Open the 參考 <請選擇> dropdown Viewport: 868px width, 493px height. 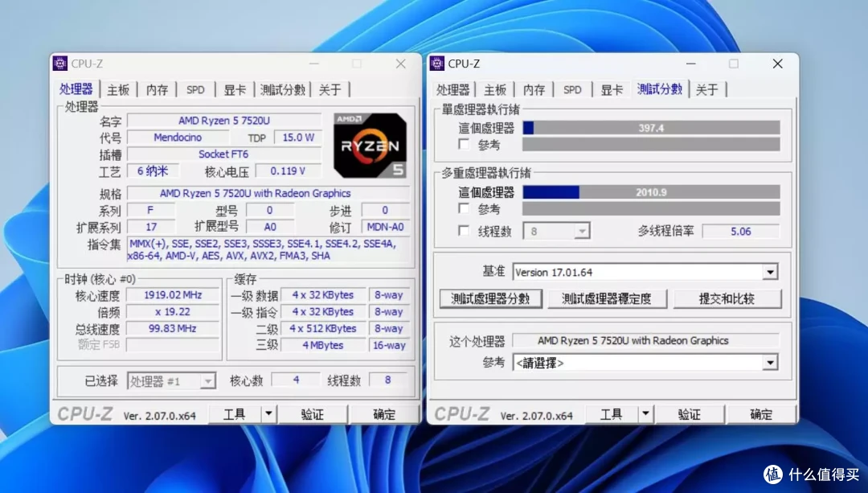(770, 363)
